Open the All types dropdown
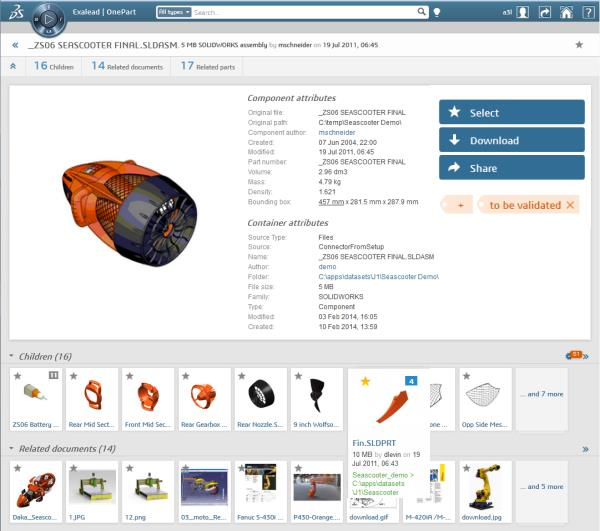The height and width of the screenshot is (531, 600). [x=174, y=12]
